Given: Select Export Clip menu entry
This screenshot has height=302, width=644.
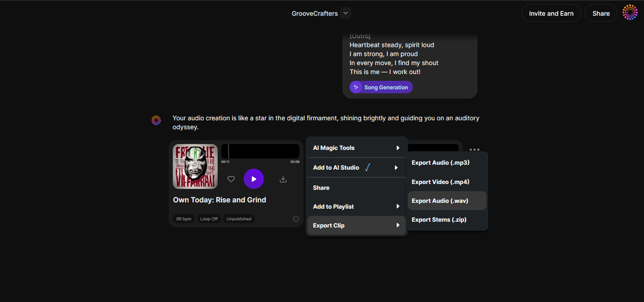Looking at the screenshot, I should click(x=357, y=225).
